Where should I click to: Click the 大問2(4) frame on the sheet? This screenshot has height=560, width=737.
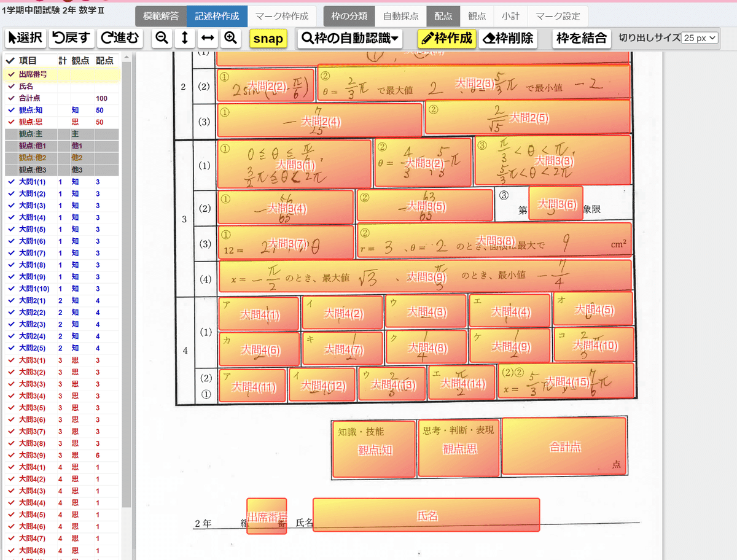pyautogui.click(x=321, y=121)
